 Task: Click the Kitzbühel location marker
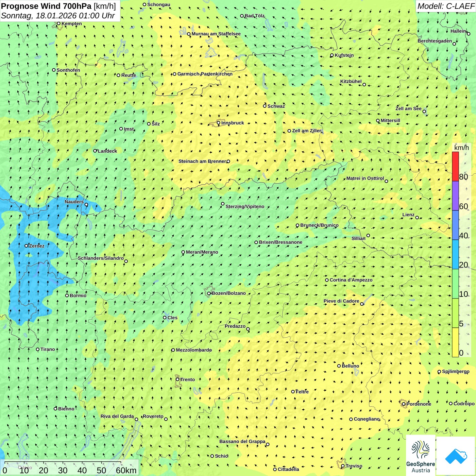point(364,85)
